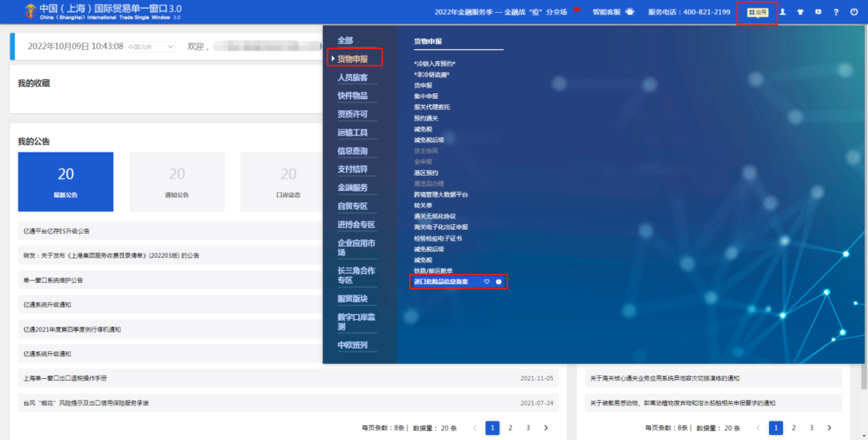Go to previous page in left pagination

click(x=474, y=428)
